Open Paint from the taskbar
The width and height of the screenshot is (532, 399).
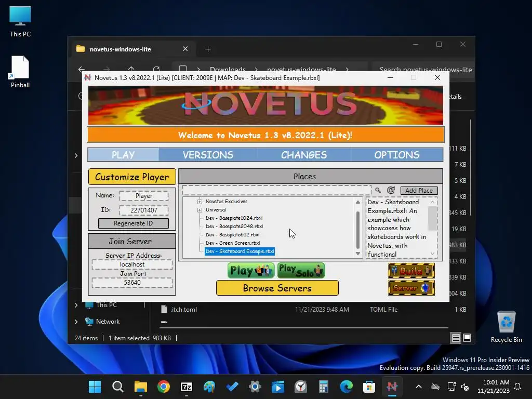209,387
